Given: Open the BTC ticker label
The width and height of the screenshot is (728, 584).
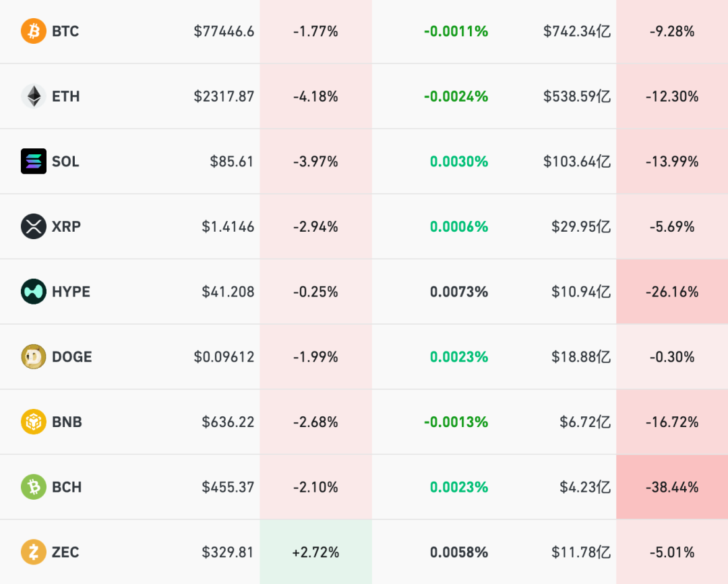Looking at the screenshot, I should (x=65, y=31).
